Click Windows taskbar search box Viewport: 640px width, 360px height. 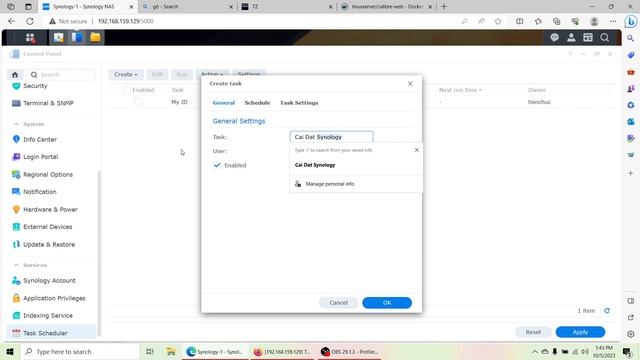pos(80,351)
